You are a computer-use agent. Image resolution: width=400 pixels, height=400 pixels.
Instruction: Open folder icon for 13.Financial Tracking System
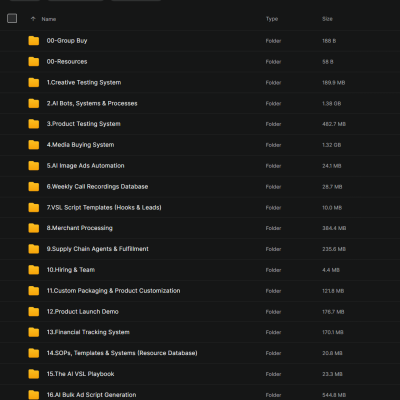pyautogui.click(x=34, y=332)
